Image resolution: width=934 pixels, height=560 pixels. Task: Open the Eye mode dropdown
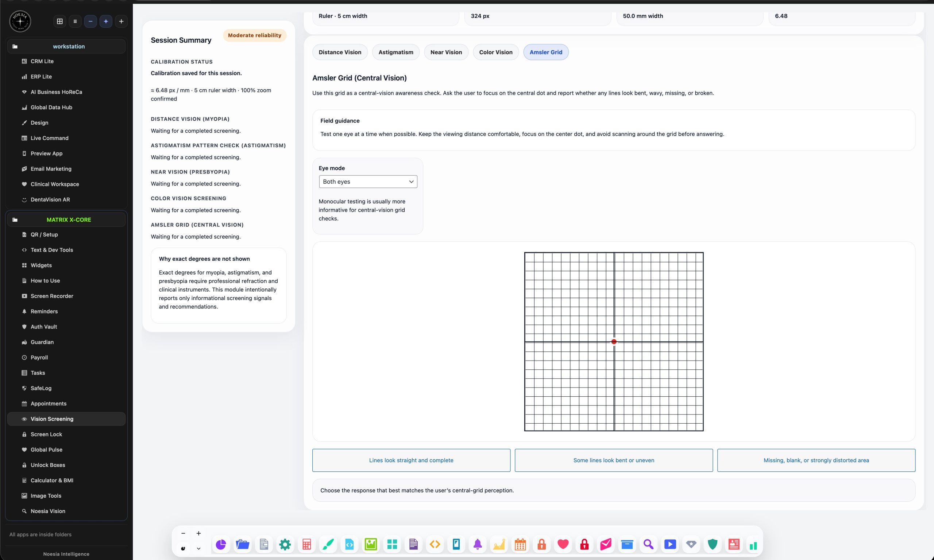(x=368, y=182)
